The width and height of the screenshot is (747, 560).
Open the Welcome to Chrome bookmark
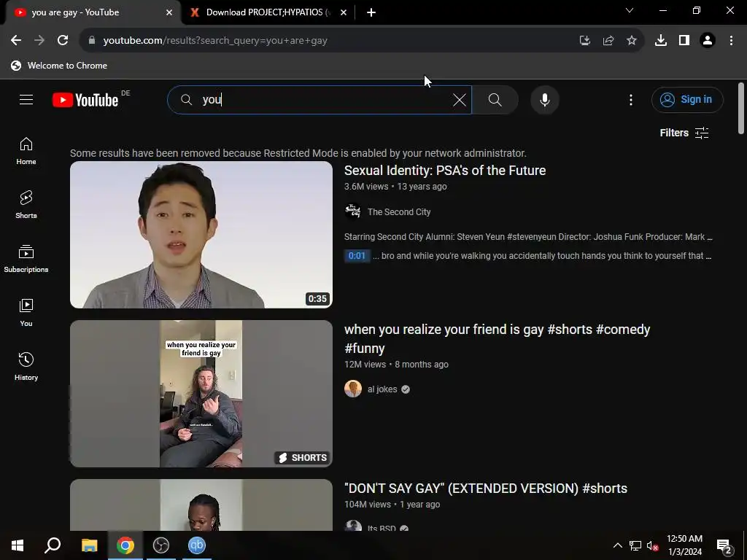tap(59, 66)
